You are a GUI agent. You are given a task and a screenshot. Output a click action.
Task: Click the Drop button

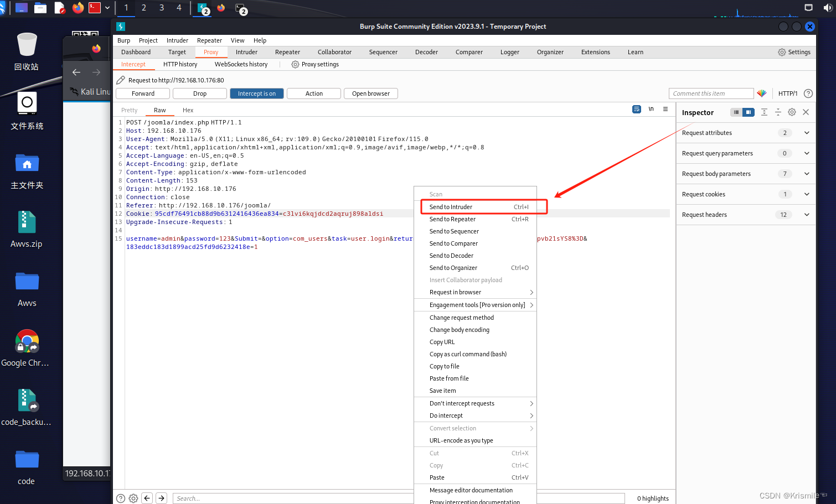[x=200, y=93]
